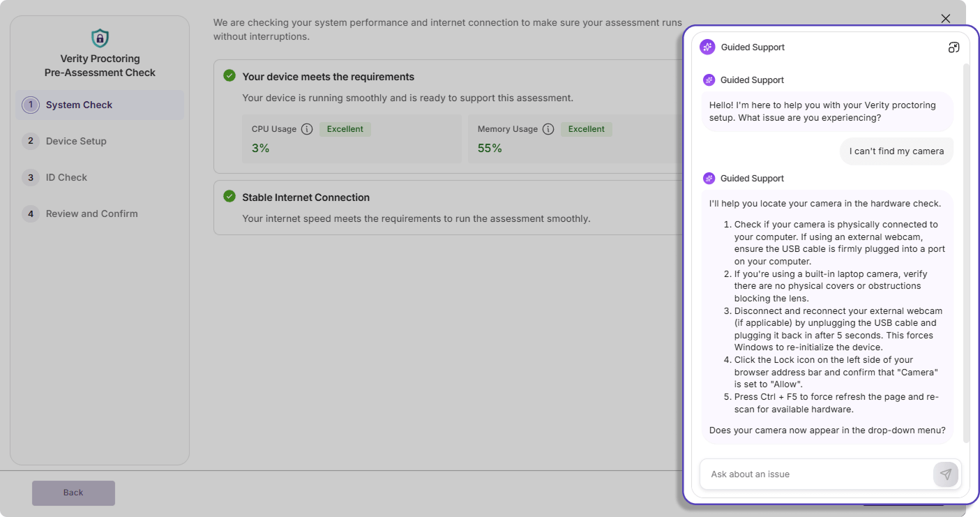Click the green check beside device requirements
This screenshot has height=517, width=980.
click(x=229, y=75)
